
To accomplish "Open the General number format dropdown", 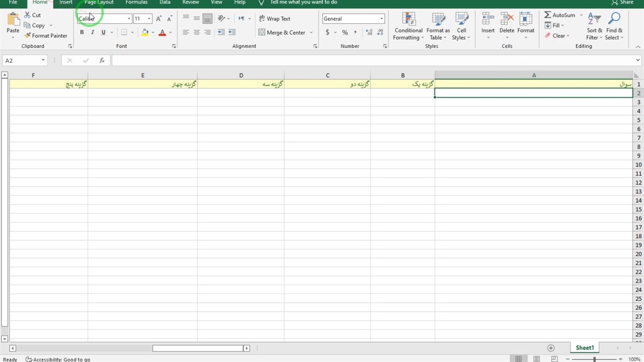I will [381, 19].
